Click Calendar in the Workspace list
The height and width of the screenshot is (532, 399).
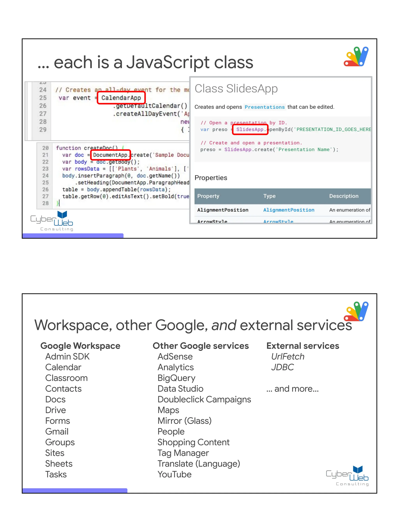tap(63, 367)
